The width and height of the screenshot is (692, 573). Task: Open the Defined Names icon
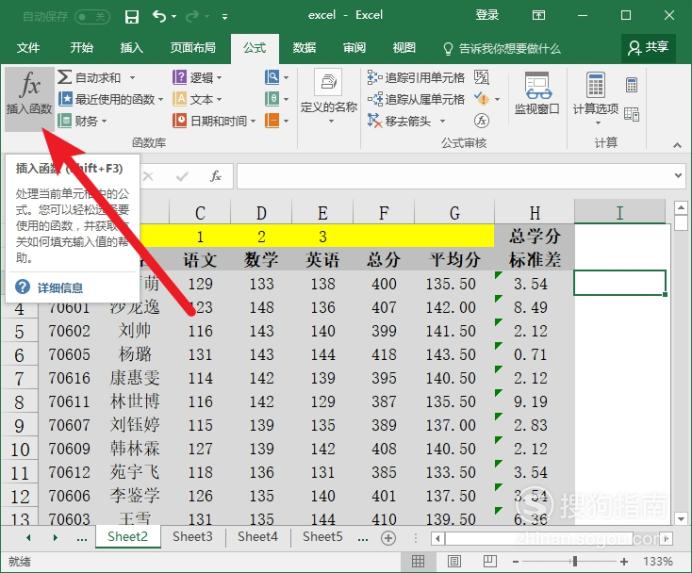click(x=328, y=82)
